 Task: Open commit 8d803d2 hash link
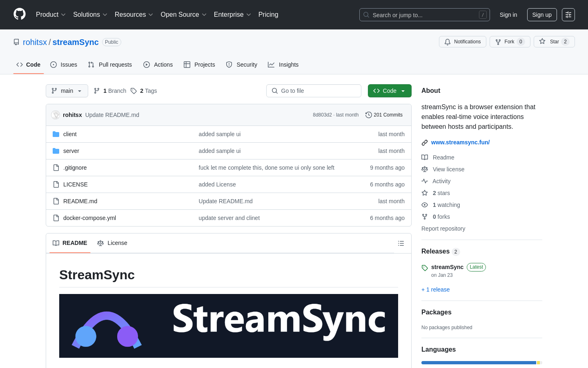322,115
